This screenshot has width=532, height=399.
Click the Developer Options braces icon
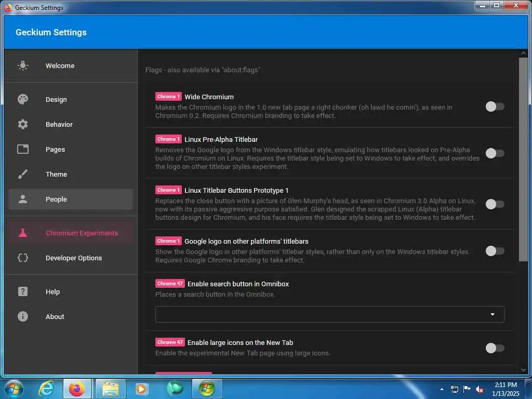click(23, 258)
